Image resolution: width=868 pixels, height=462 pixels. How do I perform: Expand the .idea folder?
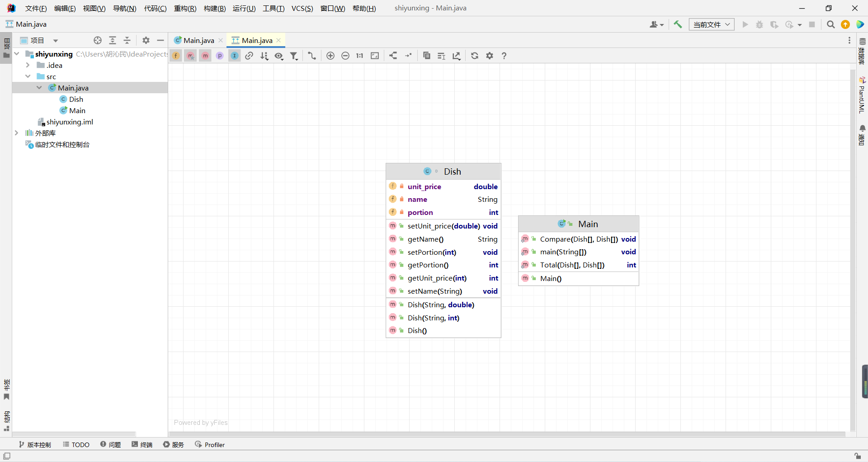28,65
